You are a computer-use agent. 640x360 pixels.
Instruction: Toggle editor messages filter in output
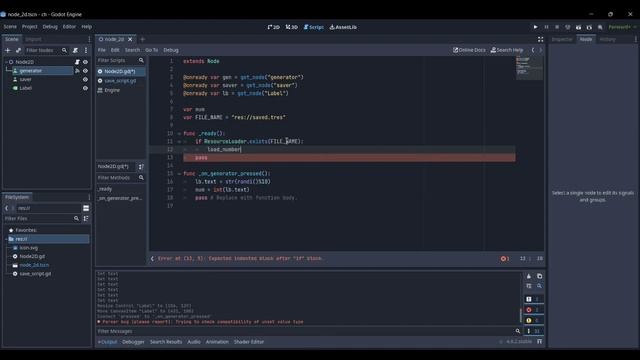tap(533, 331)
